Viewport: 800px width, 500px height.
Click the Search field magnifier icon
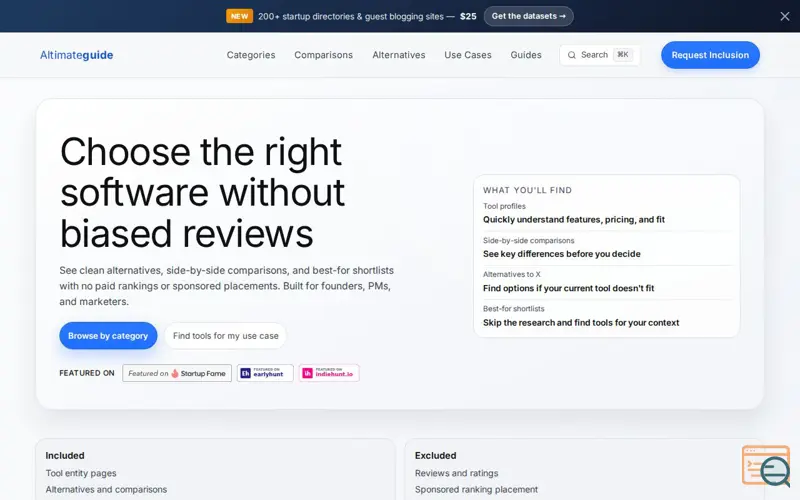[x=572, y=55]
